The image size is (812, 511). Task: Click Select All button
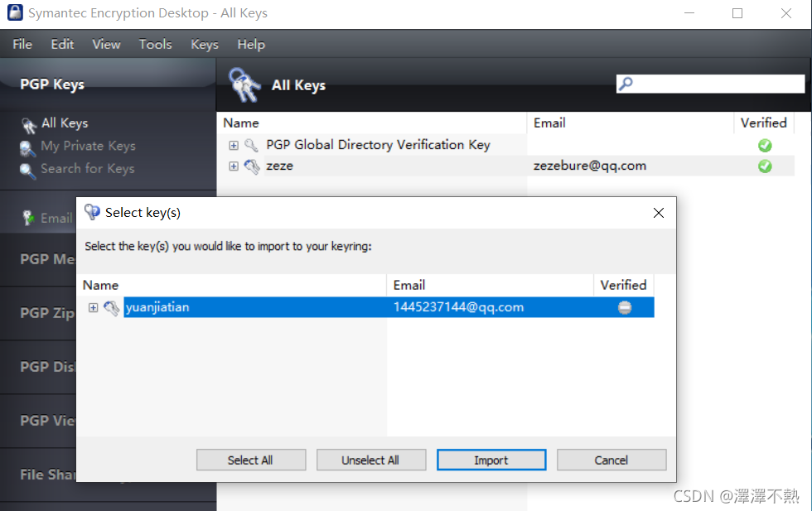250,460
